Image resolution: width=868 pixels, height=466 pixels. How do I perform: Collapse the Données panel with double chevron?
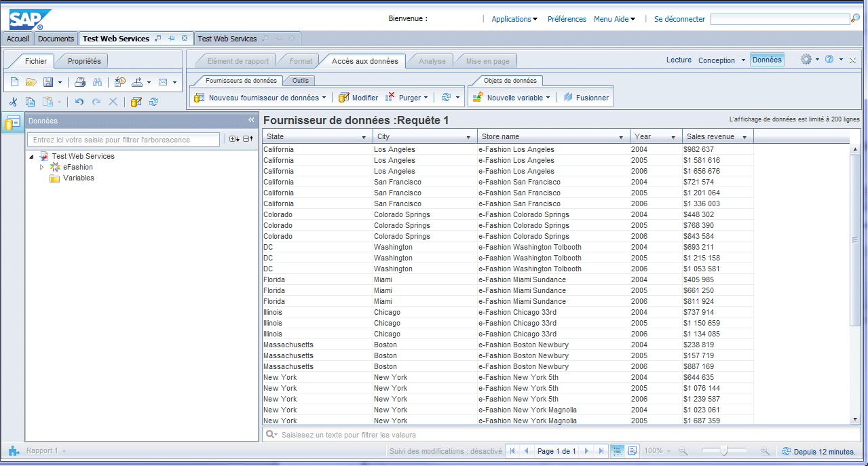pyautogui.click(x=251, y=120)
